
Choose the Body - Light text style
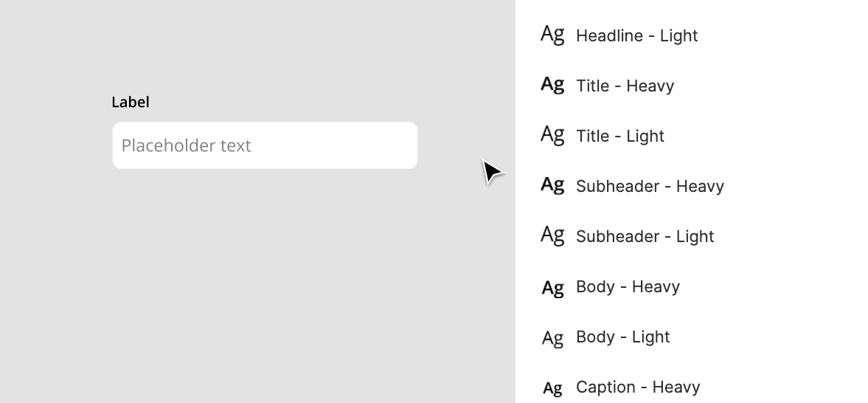pos(622,337)
